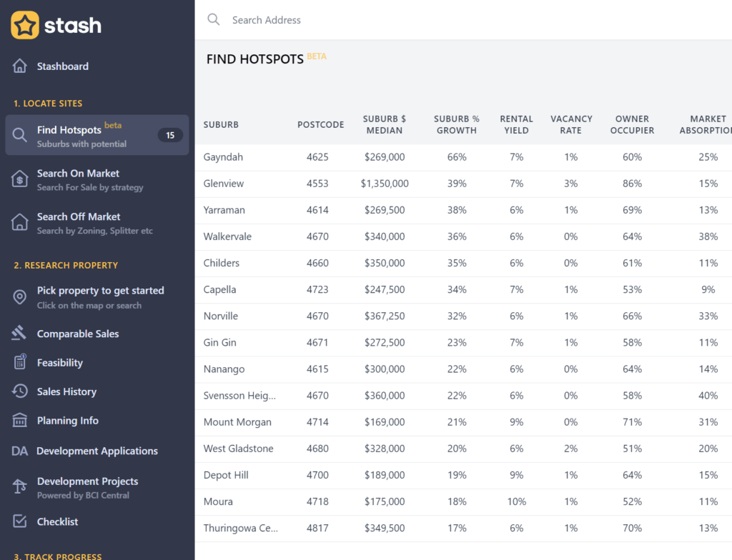Open Sales History clock icon
Viewport: 732px width, 560px height.
pos(19,391)
